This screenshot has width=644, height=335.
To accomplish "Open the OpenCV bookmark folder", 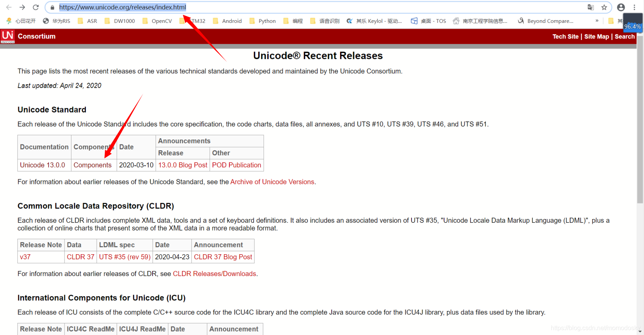I will click(157, 21).
